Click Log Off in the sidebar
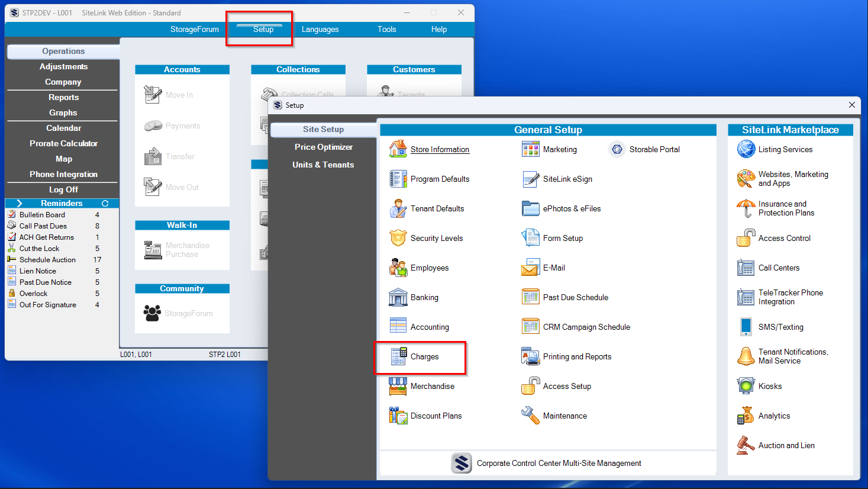The width and height of the screenshot is (868, 489). coord(63,189)
